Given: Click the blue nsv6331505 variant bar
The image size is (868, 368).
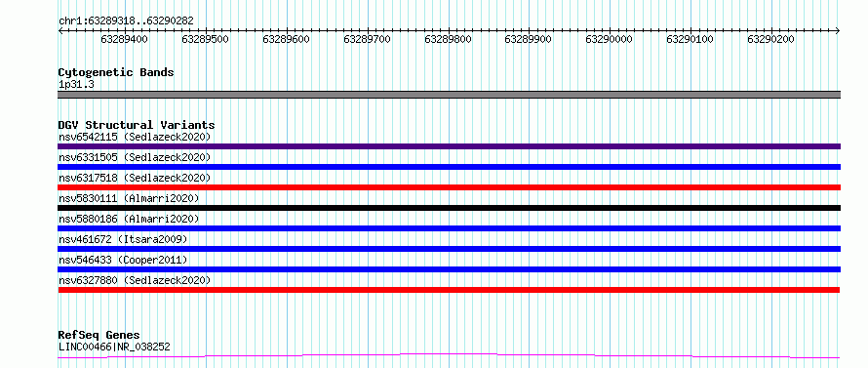Looking at the screenshot, I should coord(449,167).
